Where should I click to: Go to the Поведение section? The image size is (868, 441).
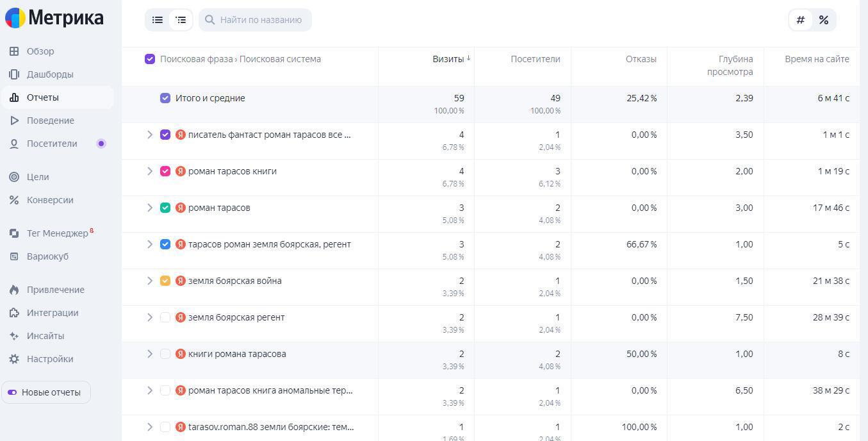pos(50,121)
